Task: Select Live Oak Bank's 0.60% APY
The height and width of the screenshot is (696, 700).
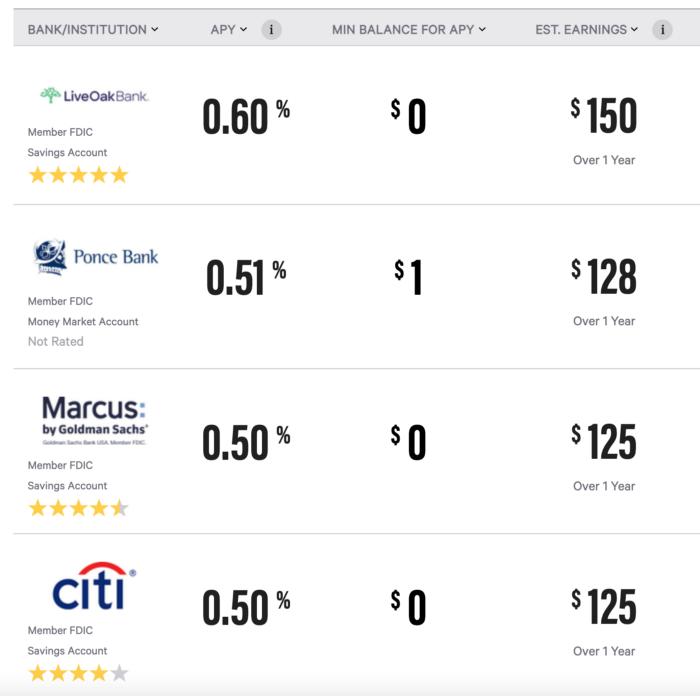Action: (246, 116)
